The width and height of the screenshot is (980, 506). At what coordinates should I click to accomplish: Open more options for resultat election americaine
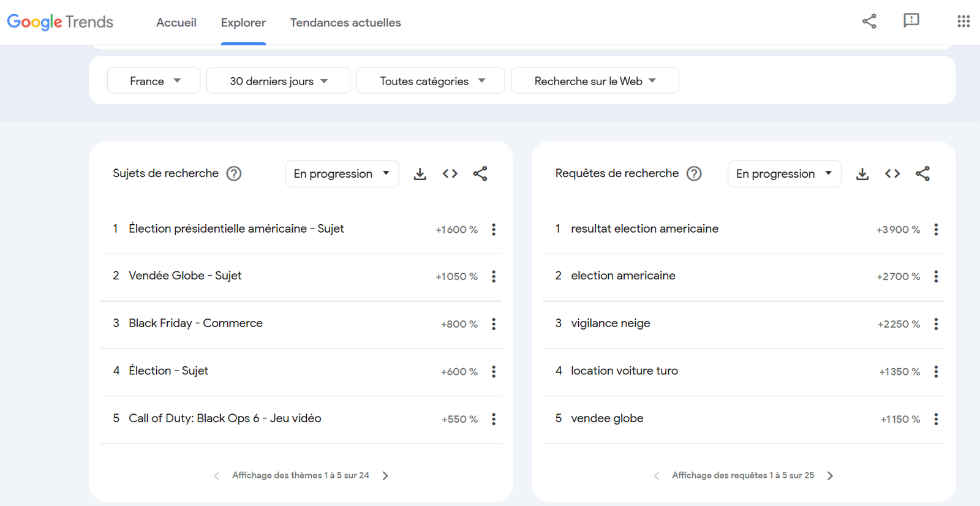pos(936,229)
